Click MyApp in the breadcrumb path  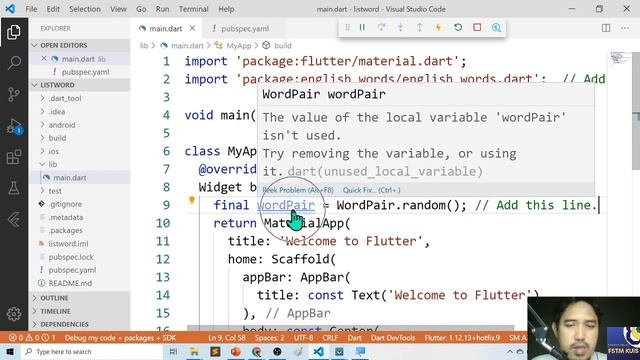pyautogui.click(x=238, y=46)
